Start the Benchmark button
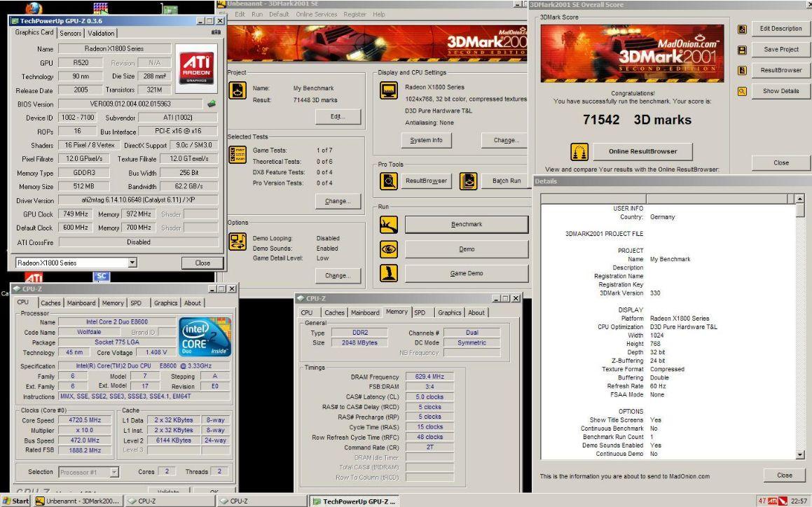812x507 pixels. point(467,224)
